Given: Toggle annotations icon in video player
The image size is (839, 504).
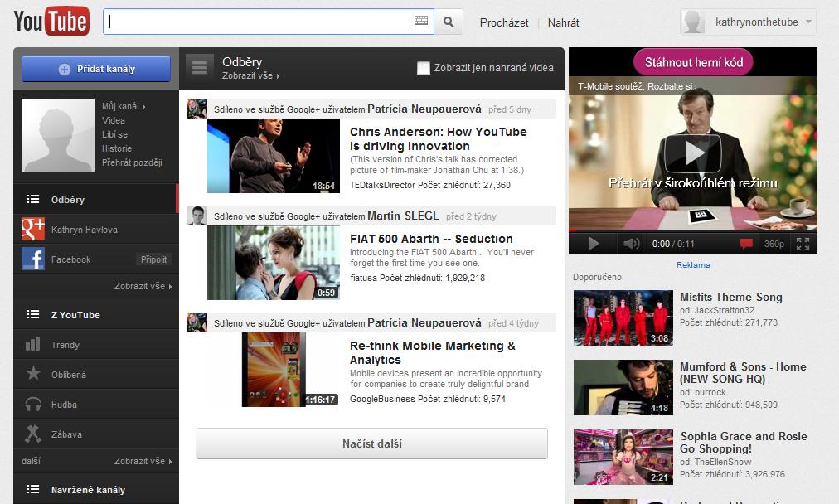Looking at the screenshot, I should (746, 244).
